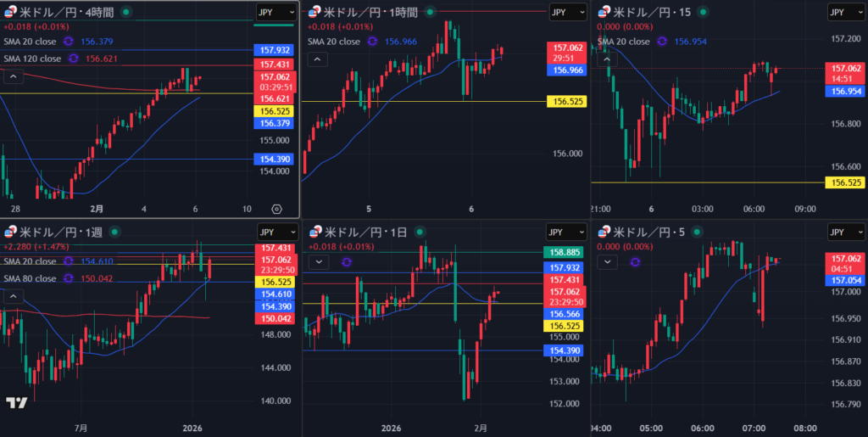Click USD/JPY flag icon in 1時間 chart
This screenshot has width=868, height=437.
(315, 12)
